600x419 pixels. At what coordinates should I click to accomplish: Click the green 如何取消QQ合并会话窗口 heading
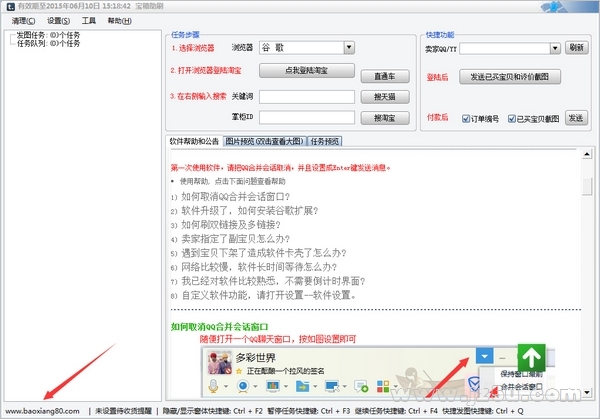point(219,327)
